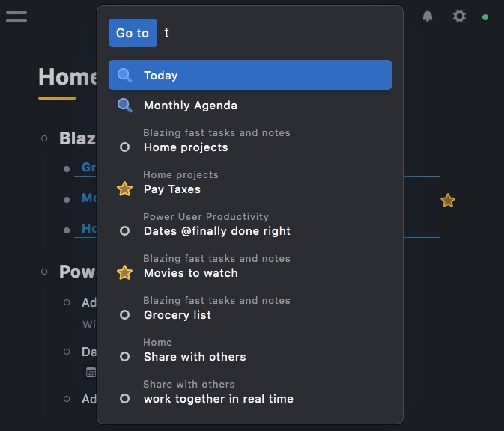Click the star icon beside Pay Taxes

tap(125, 189)
